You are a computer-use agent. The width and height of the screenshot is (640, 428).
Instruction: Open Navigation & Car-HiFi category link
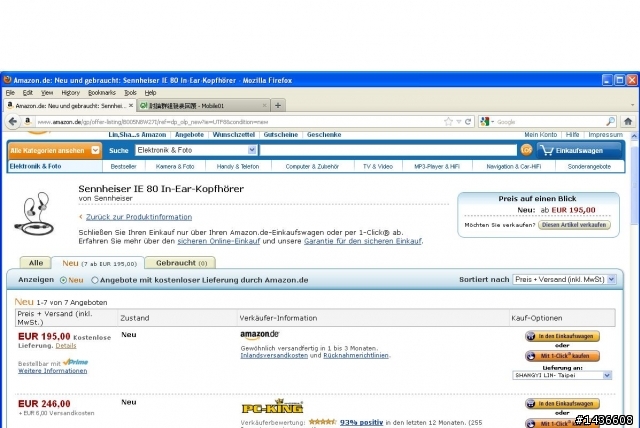[513, 166]
